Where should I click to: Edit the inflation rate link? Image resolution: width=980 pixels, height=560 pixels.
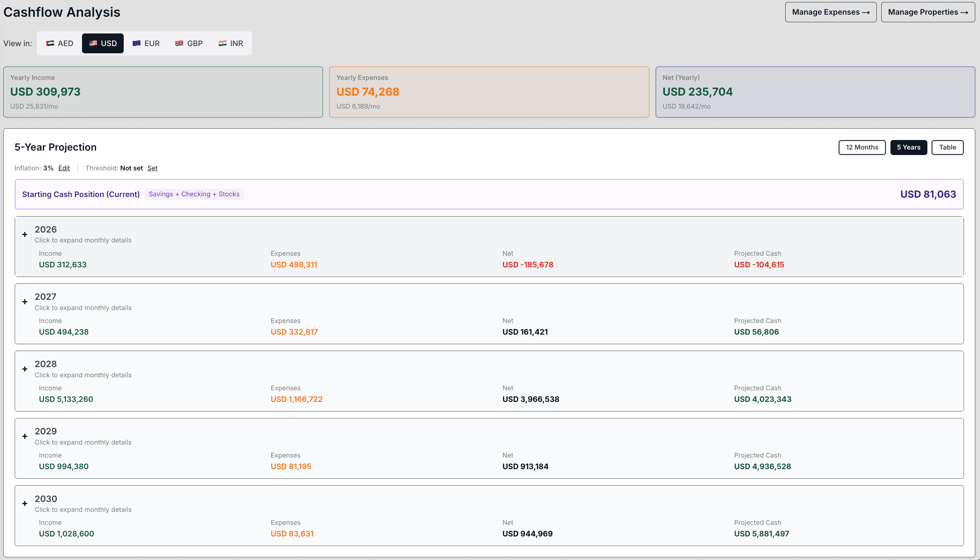[x=64, y=168]
